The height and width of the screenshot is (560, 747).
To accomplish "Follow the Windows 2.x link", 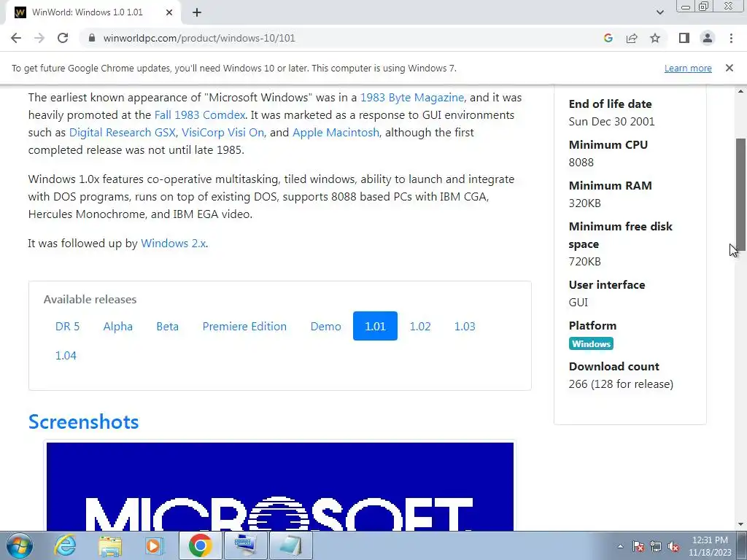I will tap(174, 244).
